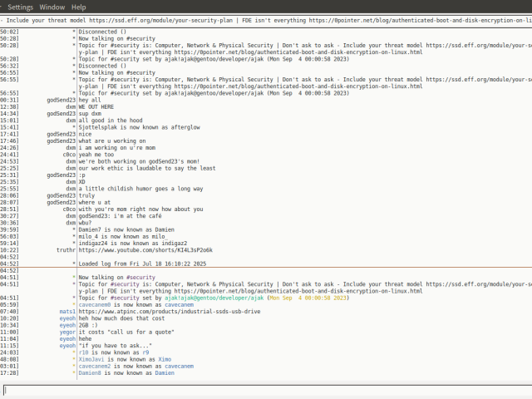This screenshot has width=532, height=399.
Task: Click new nick Ximo in rename notice
Action: pos(165,359)
